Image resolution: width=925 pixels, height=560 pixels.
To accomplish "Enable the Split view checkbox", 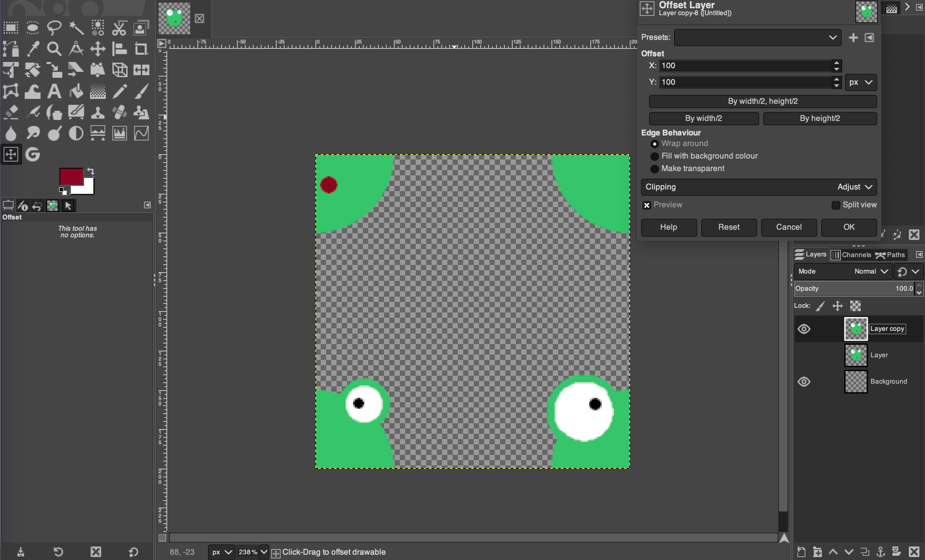I will point(836,205).
